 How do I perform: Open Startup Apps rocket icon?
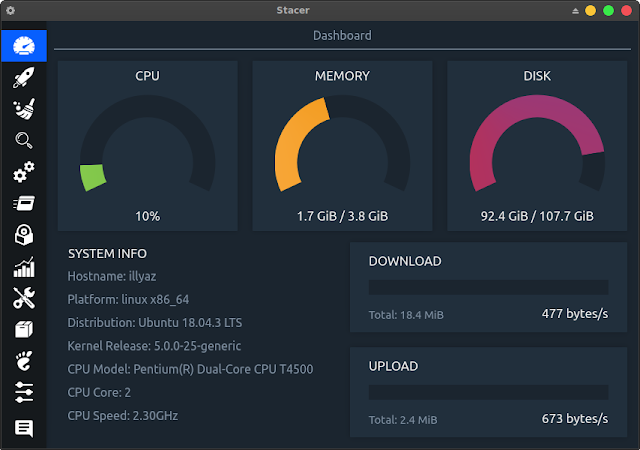(24, 77)
